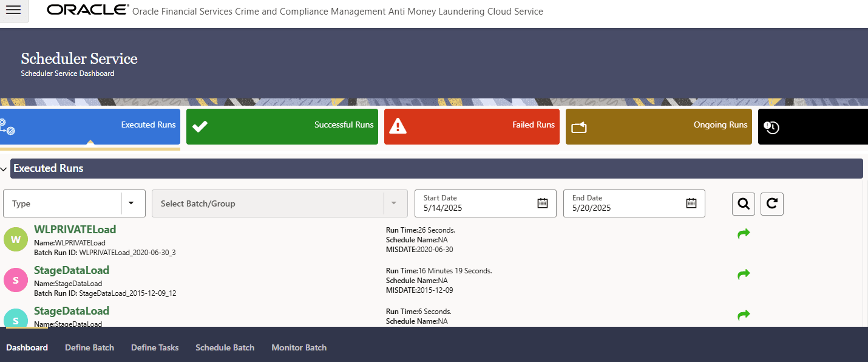Collapse the Executed Runs section
This screenshot has height=362, width=868.
click(x=5, y=168)
